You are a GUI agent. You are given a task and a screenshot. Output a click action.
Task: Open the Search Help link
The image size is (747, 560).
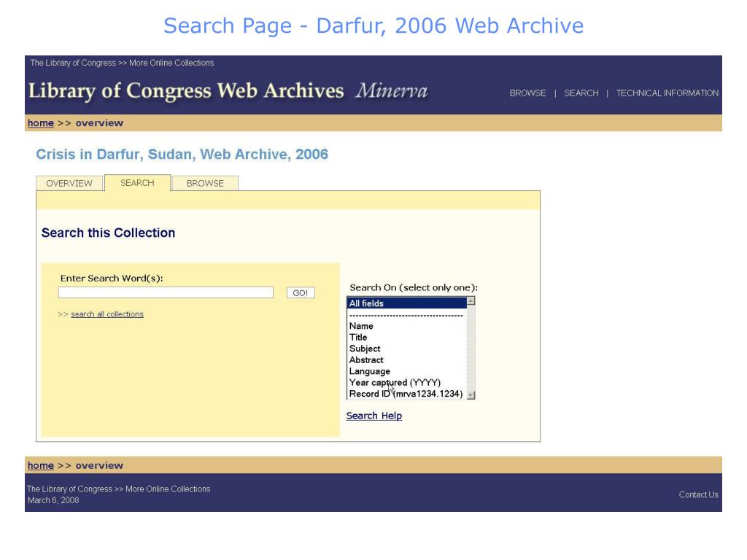coord(374,416)
